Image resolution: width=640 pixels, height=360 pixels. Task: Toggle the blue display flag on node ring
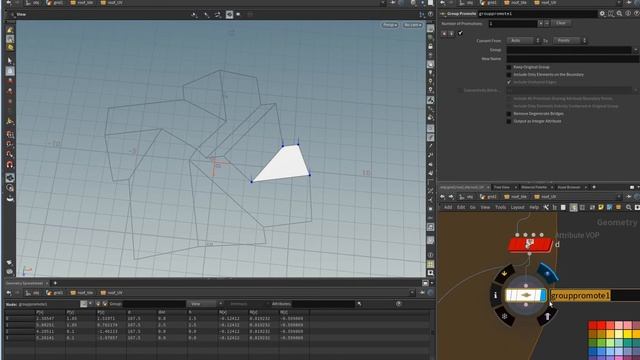[548, 273]
